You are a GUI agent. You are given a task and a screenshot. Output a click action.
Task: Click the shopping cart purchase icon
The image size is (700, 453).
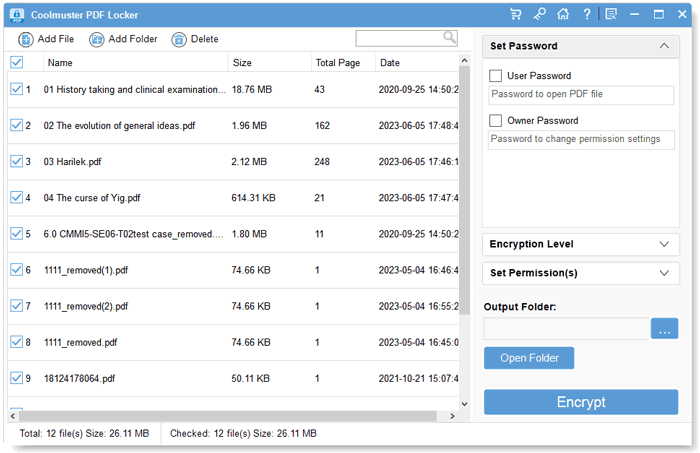(x=516, y=14)
